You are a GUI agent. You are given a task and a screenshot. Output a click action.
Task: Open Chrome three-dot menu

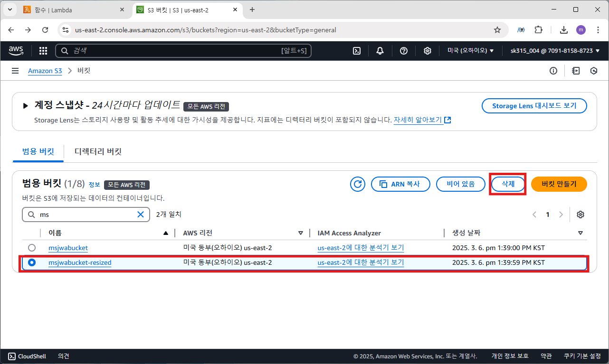tap(597, 30)
